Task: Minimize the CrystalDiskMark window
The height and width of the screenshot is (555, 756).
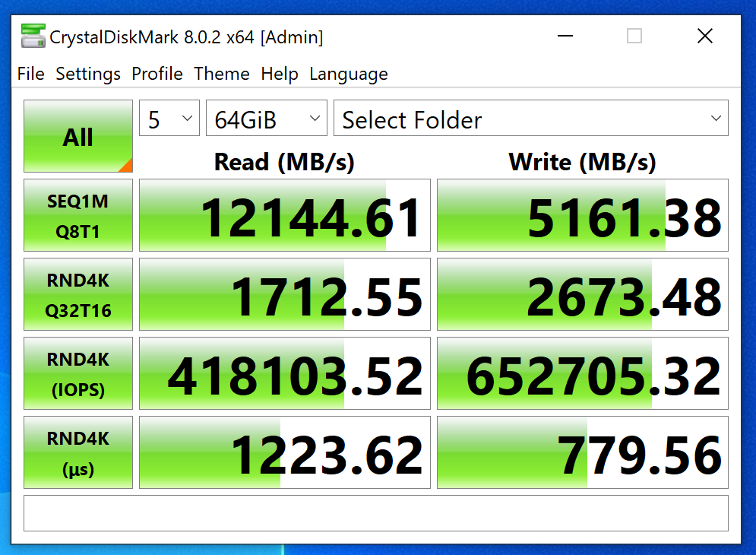Action: 565,36
